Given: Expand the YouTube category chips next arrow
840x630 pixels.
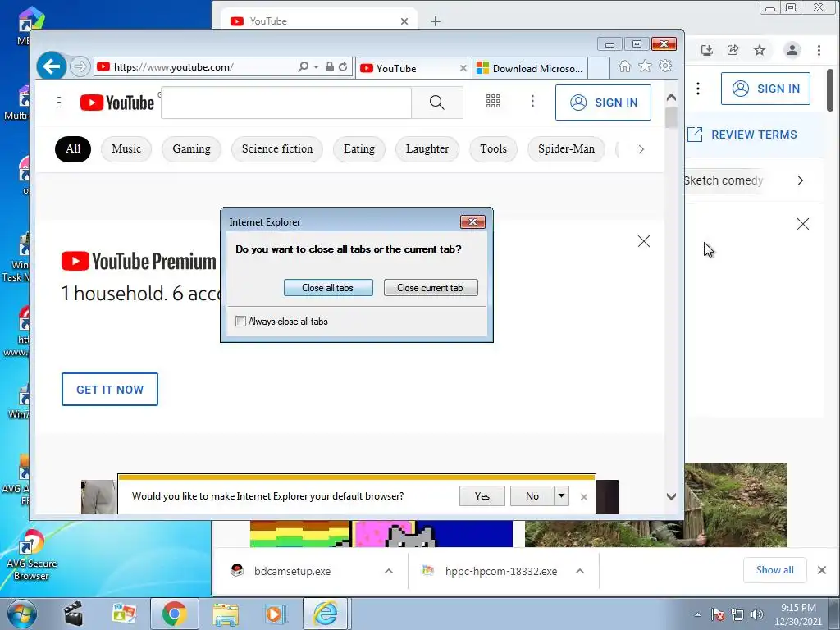Looking at the screenshot, I should click(x=641, y=149).
